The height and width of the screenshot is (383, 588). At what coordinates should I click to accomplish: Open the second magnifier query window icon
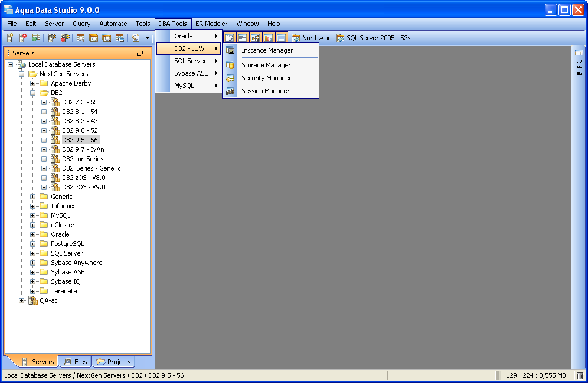[x=94, y=38]
